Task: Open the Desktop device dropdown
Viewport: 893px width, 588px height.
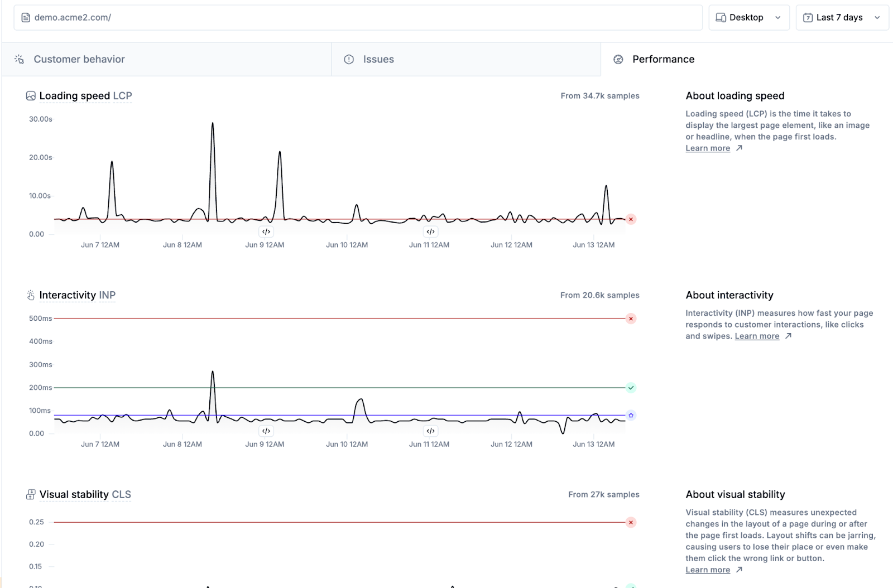Action: point(748,17)
